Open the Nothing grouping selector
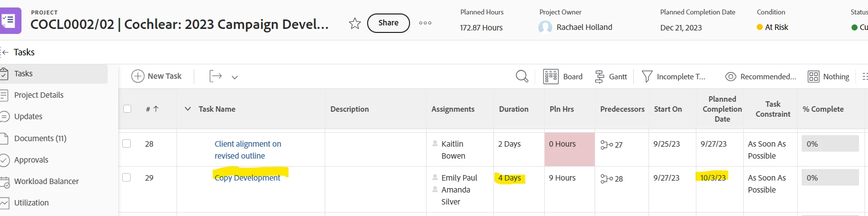This screenshot has height=216, width=868. pos(829,76)
